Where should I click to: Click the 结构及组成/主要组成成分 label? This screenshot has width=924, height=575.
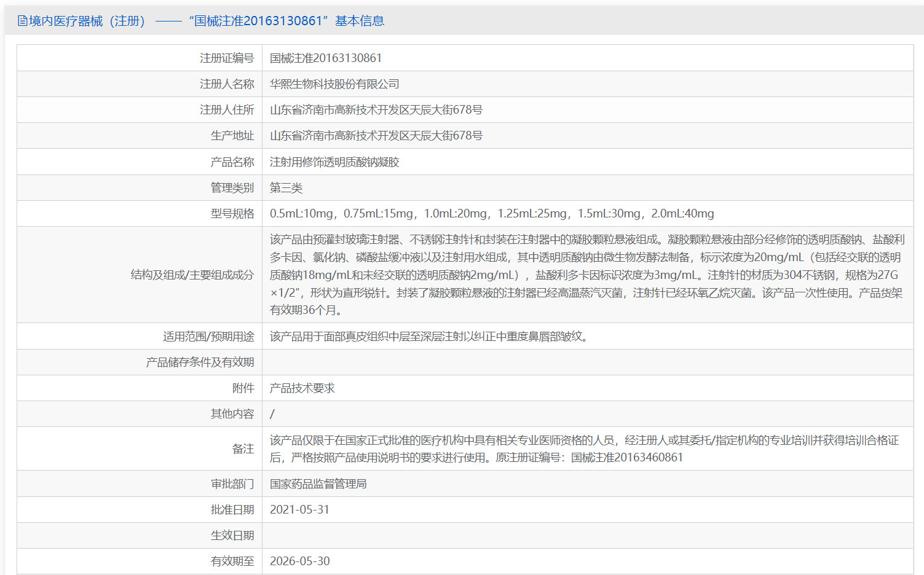(x=192, y=275)
